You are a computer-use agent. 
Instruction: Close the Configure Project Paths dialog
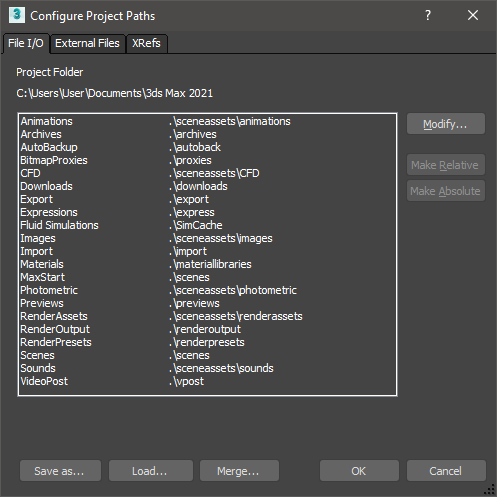point(473,15)
